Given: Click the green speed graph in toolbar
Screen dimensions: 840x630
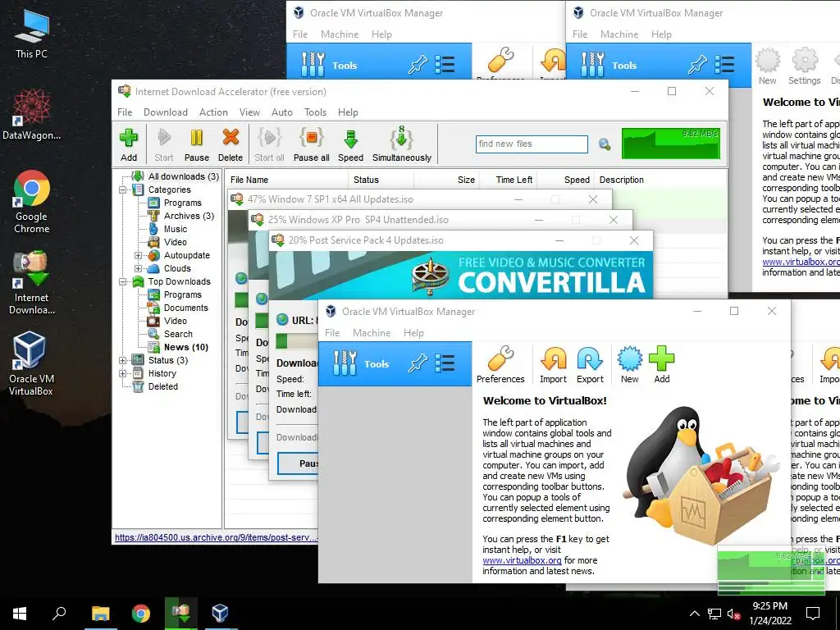Looking at the screenshot, I should pos(671,143).
